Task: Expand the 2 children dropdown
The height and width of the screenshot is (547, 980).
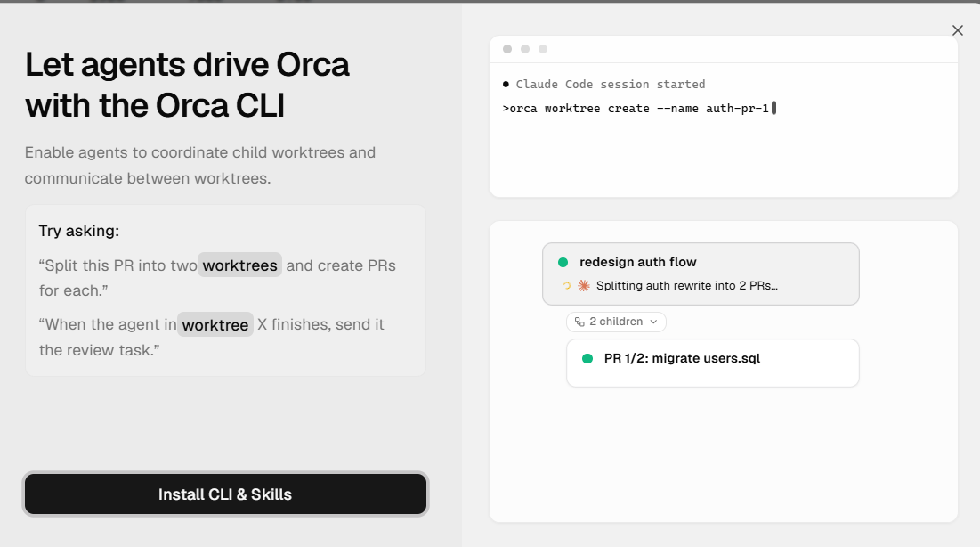Action: tap(616, 322)
